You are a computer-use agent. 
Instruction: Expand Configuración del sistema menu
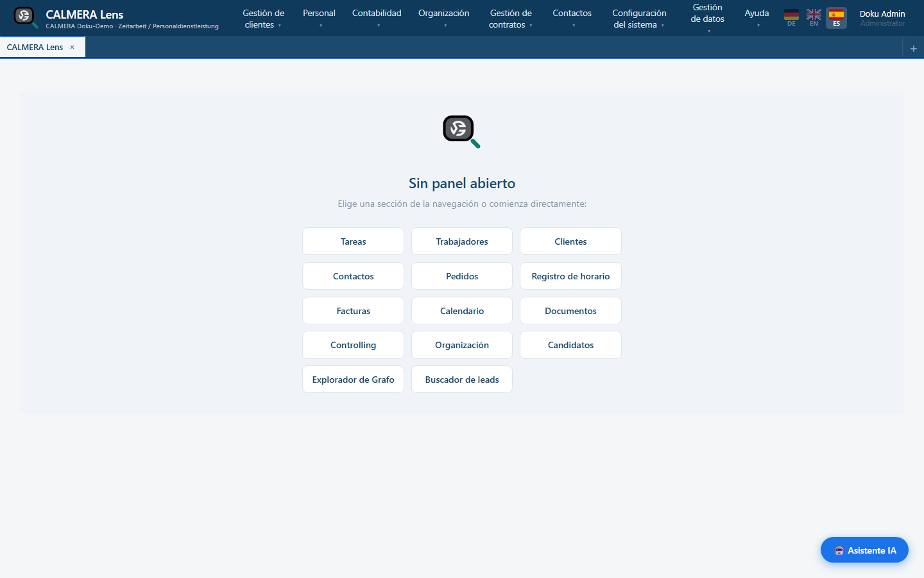639,19
